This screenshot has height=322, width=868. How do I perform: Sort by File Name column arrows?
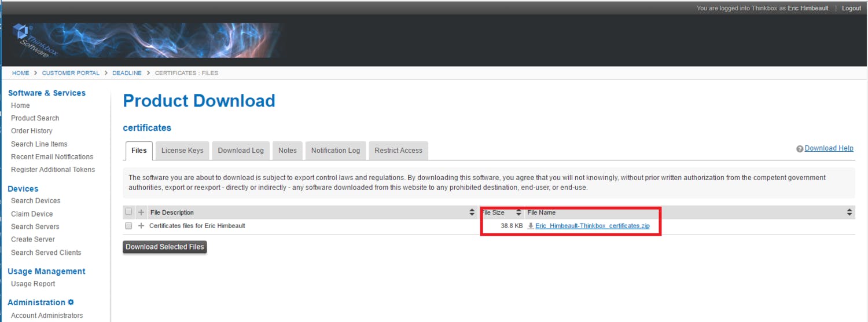(849, 213)
